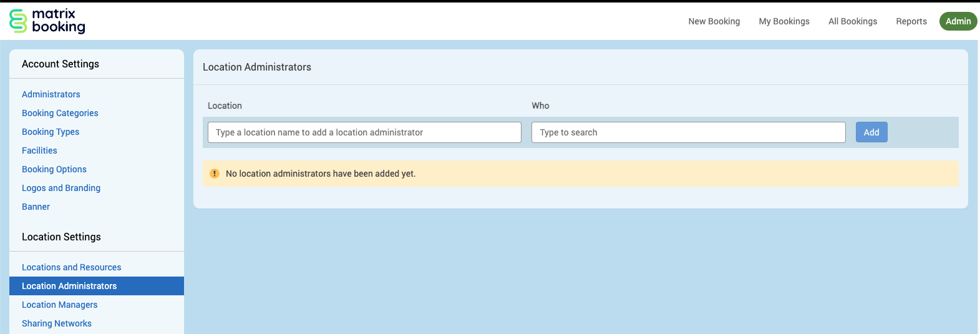Select highlighted Location Administrators item

pyautogui.click(x=69, y=286)
